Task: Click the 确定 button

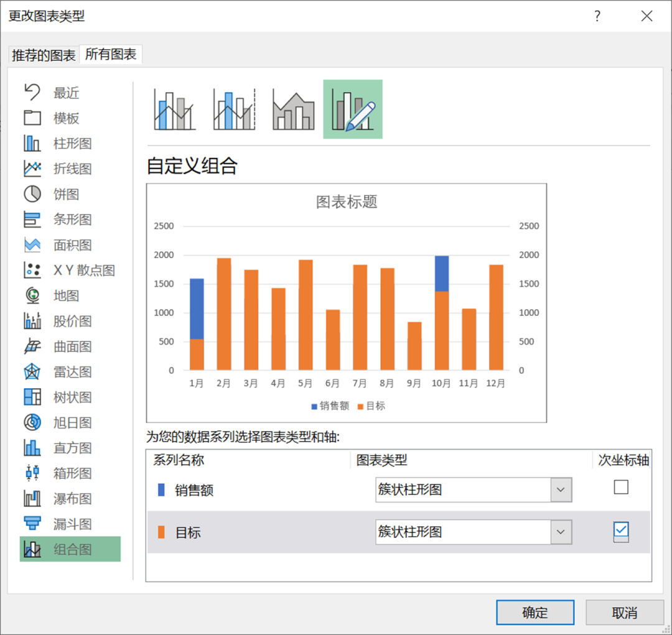Action: (x=534, y=613)
